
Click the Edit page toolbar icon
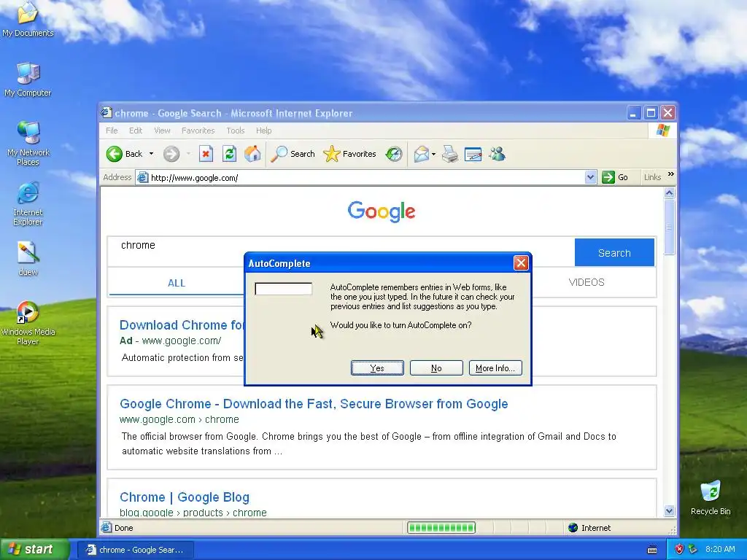coord(473,154)
